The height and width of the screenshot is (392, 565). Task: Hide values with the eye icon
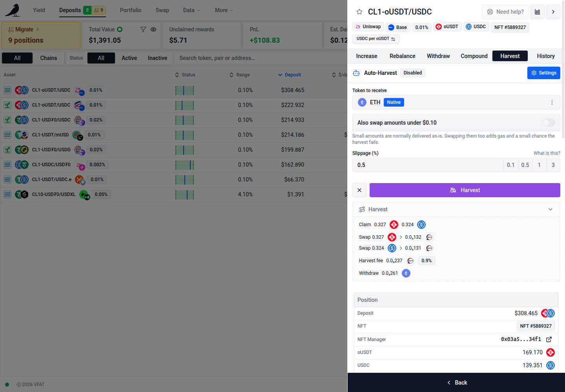[153, 29]
